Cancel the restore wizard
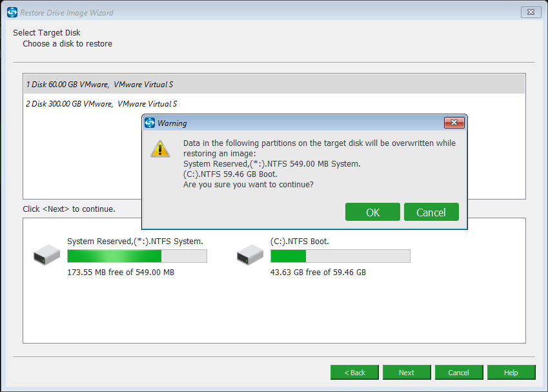The width and height of the screenshot is (548, 392). pyautogui.click(x=459, y=373)
